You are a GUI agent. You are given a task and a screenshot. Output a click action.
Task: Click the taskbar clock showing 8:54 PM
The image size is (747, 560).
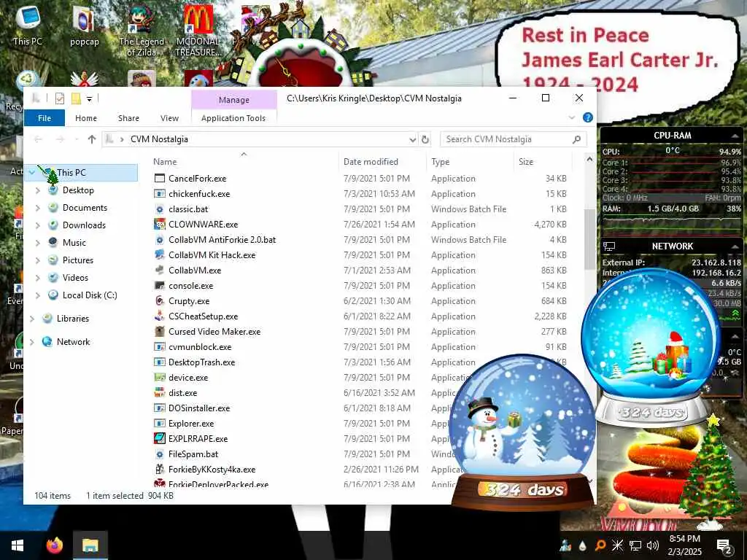pos(684,545)
